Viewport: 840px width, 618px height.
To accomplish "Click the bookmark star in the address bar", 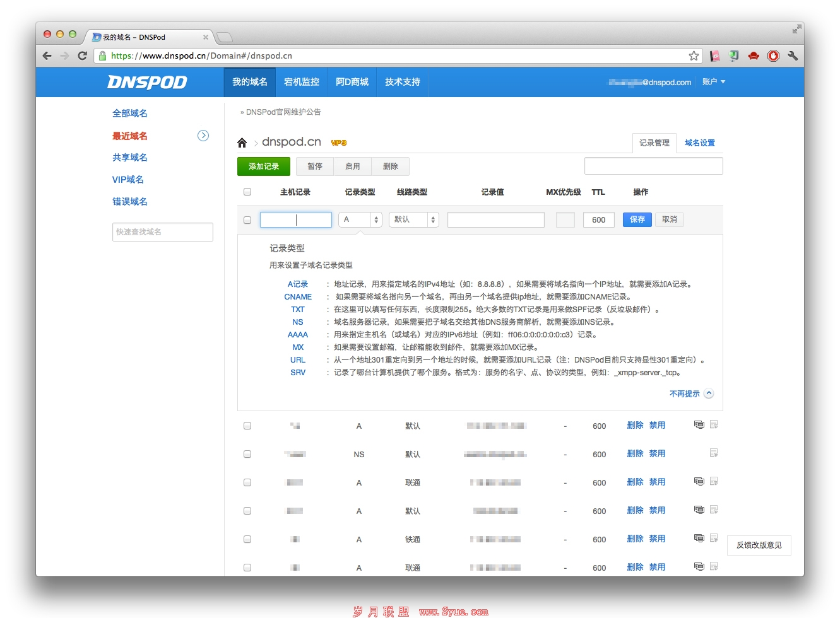I will point(694,55).
